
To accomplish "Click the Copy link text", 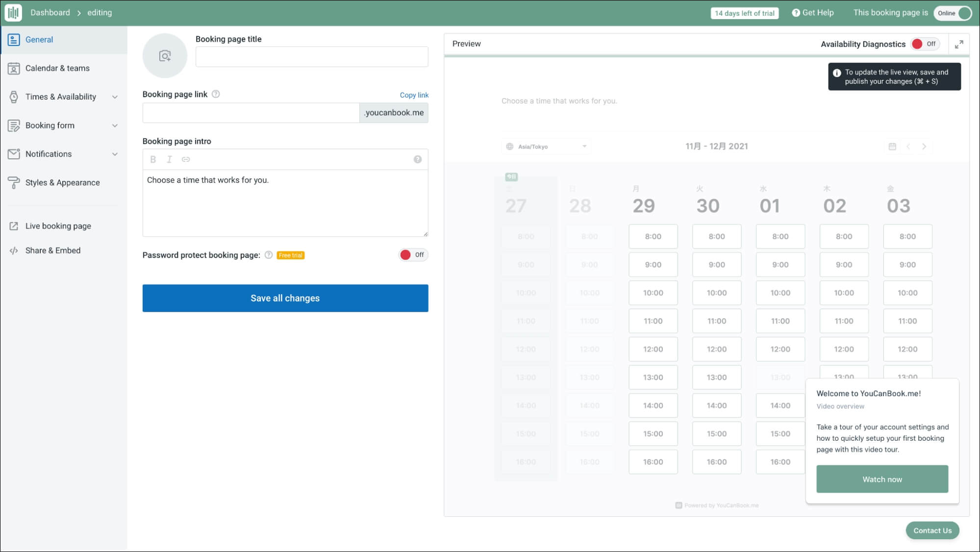I will click(x=414, y=95).
